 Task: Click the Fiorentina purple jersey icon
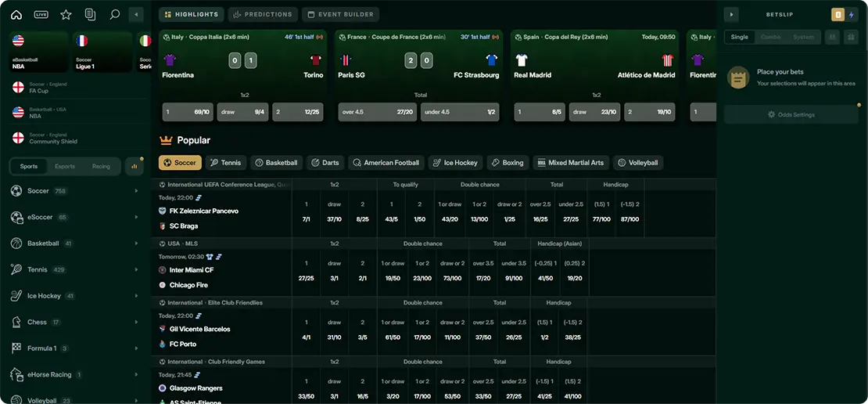170,60
